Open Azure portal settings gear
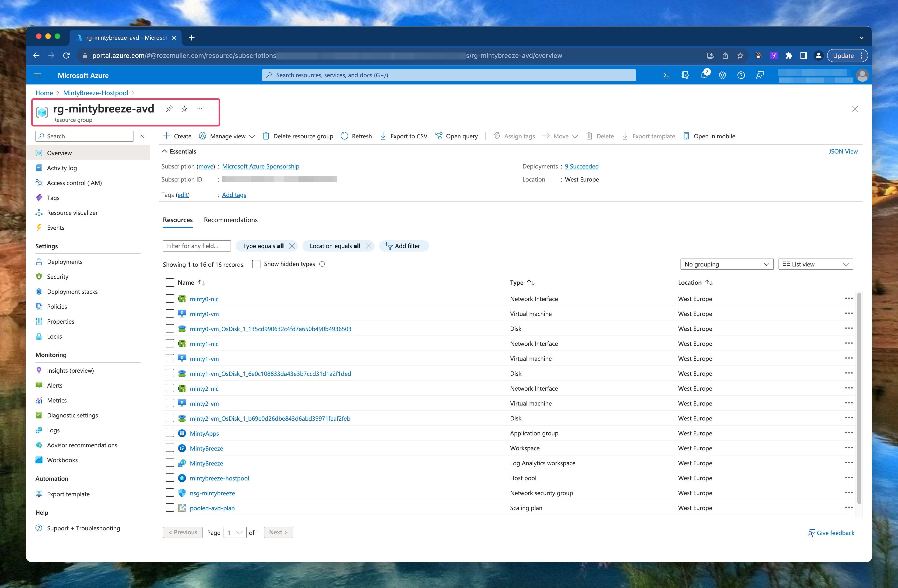898x588 pixels. [x=722, y=75]
